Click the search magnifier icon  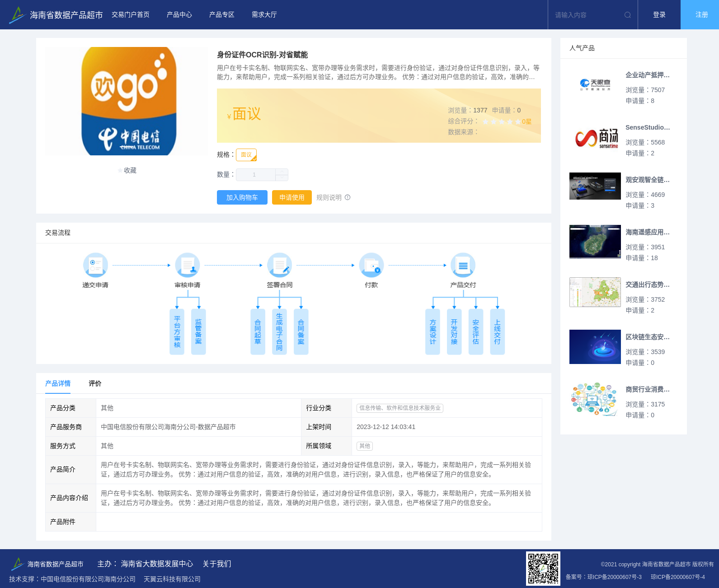(x=628, y=15)
